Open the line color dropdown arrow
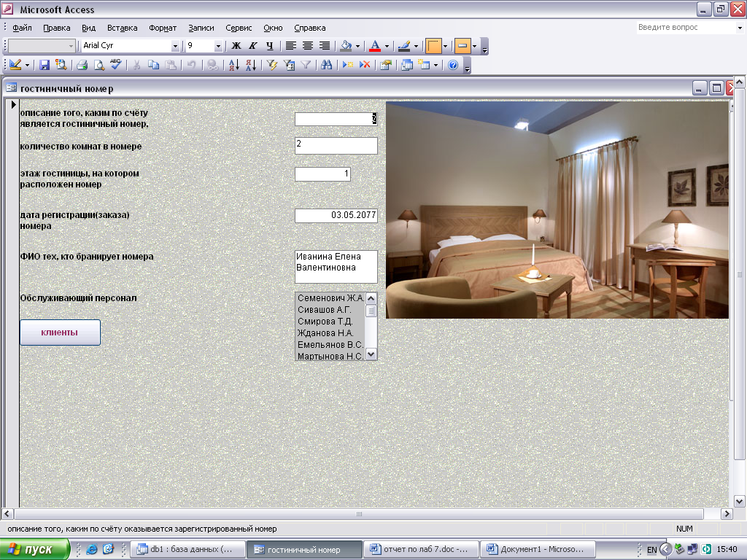 point(416,46)
